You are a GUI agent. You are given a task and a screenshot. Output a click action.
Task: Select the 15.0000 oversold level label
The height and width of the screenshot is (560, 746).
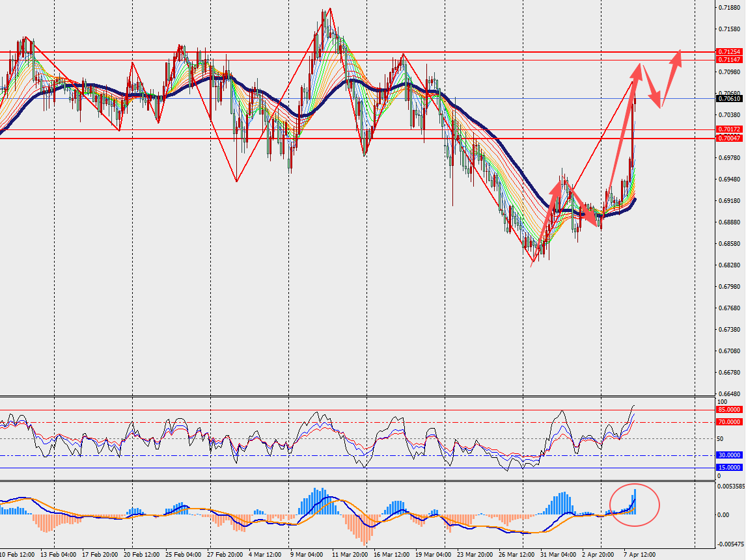click(729, 468)
